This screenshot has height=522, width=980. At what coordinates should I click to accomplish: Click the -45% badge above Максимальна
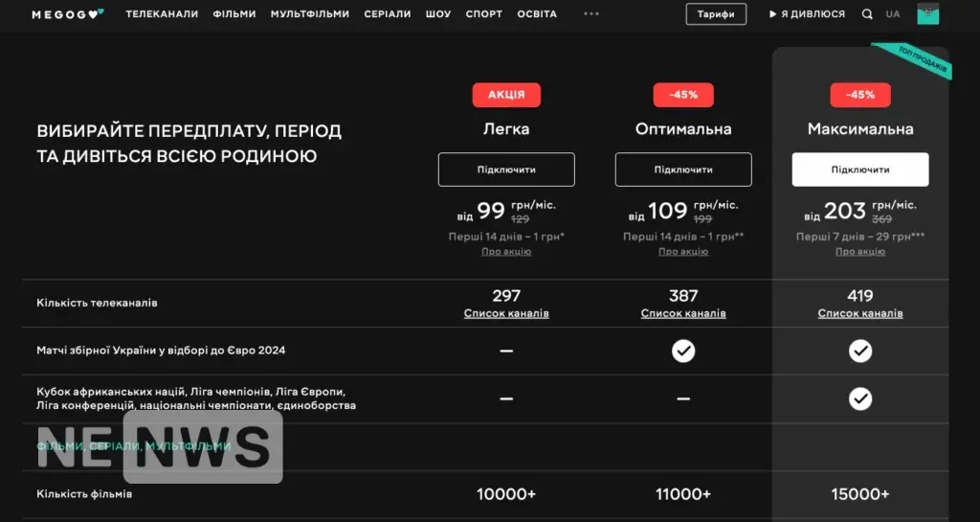pos(860,95)
